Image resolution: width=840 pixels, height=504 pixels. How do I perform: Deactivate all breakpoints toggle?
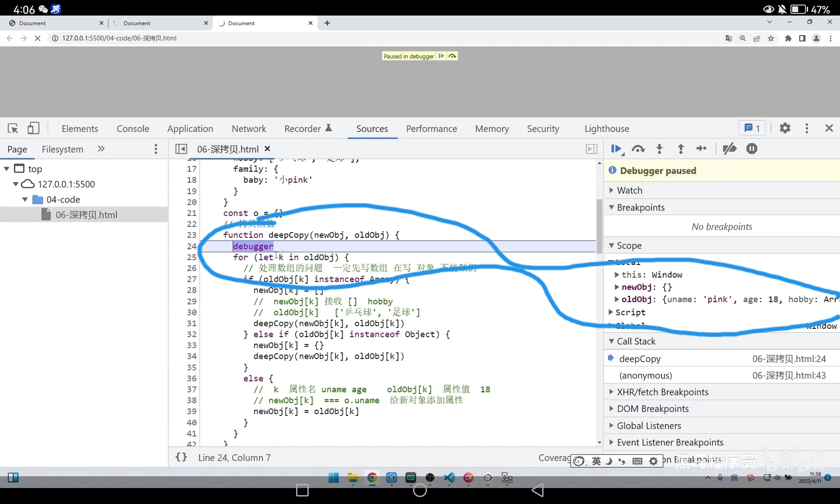(730, 149)
